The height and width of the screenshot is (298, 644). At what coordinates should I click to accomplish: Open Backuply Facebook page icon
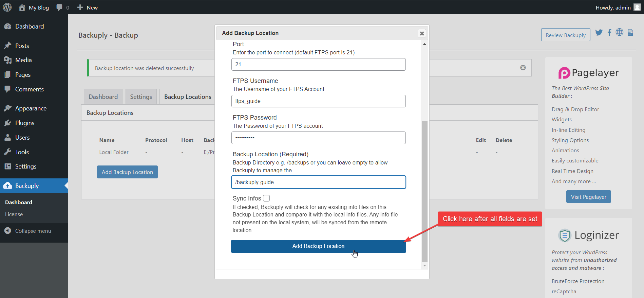(x=609, y=32)
